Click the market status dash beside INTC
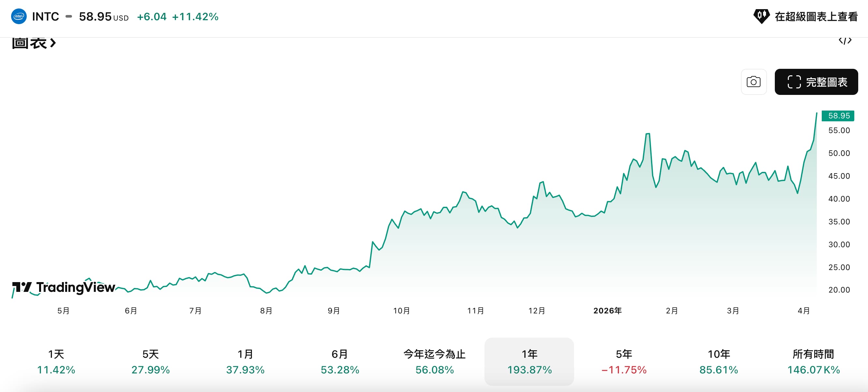The height and width of the screenshot is (392, 868). point(69,16)
